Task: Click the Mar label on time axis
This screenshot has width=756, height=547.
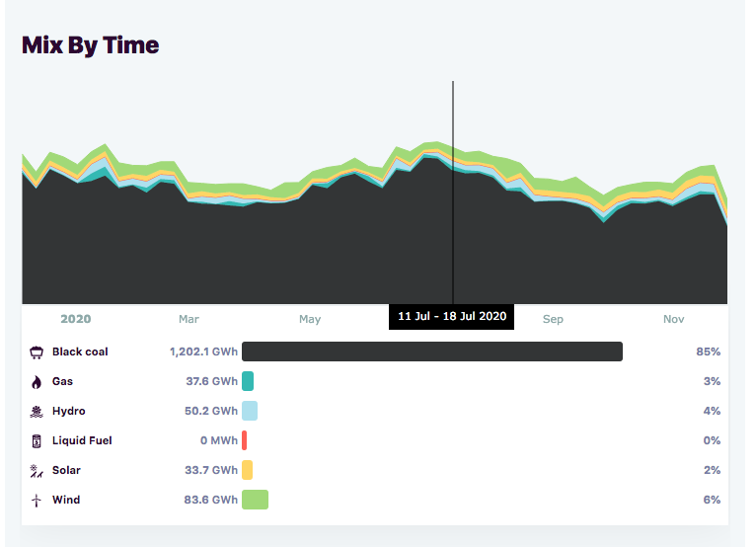Action: [x=189, y=319]
